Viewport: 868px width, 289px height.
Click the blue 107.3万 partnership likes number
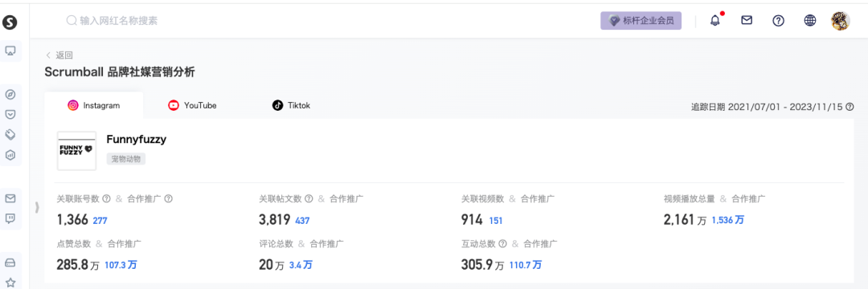point(121,265)
